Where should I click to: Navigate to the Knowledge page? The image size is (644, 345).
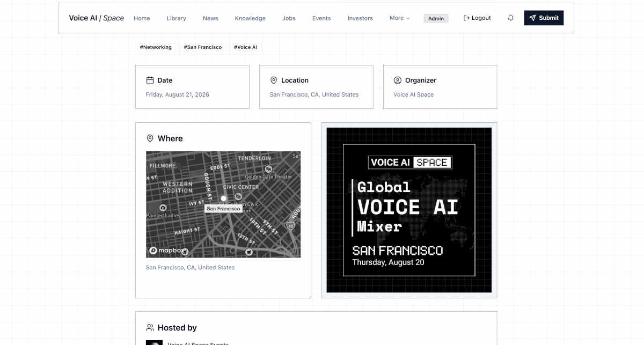tap(250, 18)
